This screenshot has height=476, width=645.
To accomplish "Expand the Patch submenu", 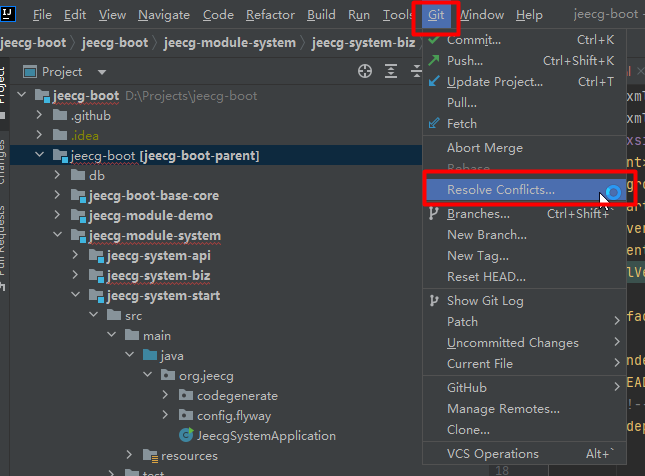I will (524, 322).
